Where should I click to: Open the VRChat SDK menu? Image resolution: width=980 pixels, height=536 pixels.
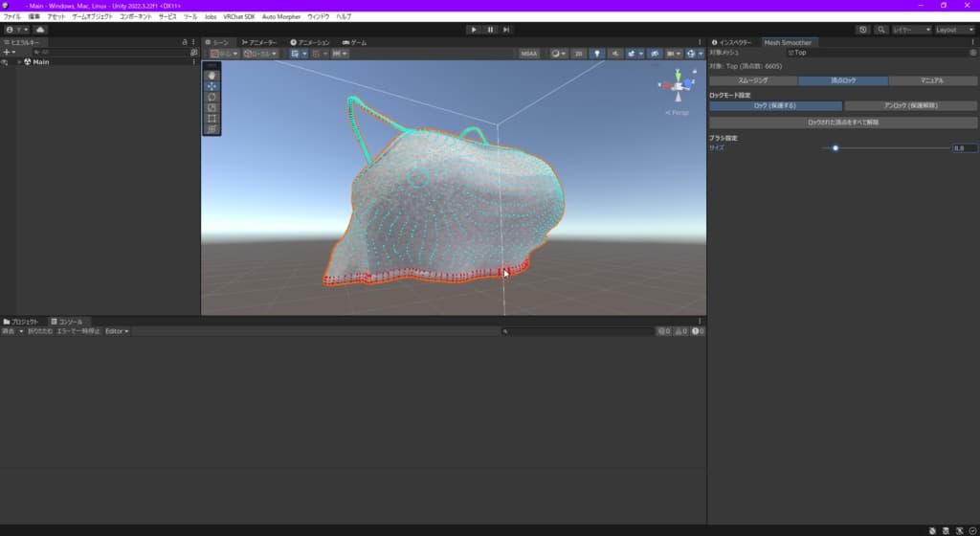(x=238, y=17)
